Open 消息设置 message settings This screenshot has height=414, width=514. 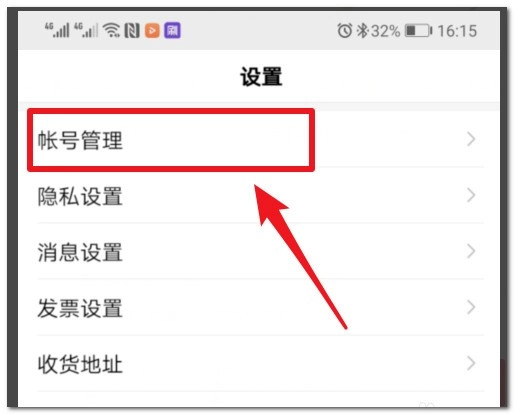coord(259,252)
